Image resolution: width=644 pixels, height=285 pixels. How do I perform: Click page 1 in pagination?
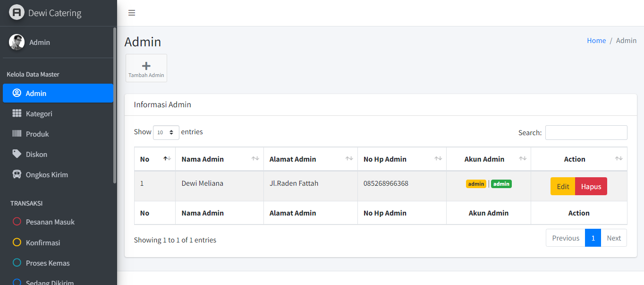coord(593,238)
